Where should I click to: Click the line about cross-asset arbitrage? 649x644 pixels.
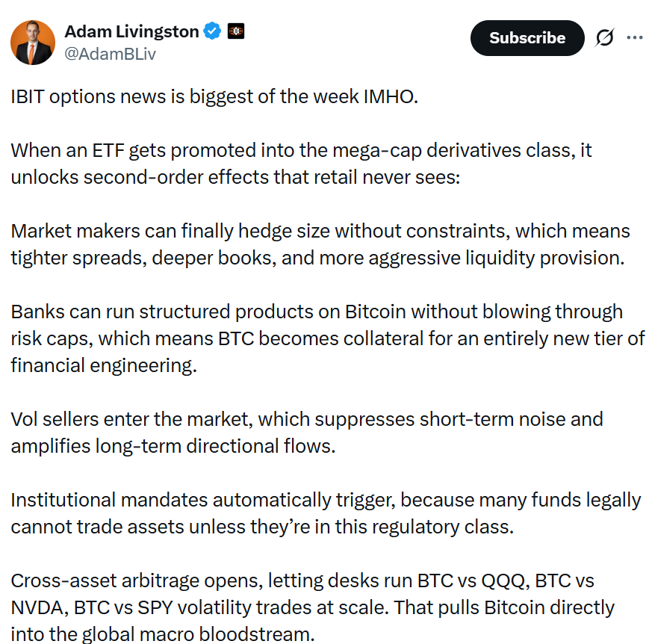321,607
